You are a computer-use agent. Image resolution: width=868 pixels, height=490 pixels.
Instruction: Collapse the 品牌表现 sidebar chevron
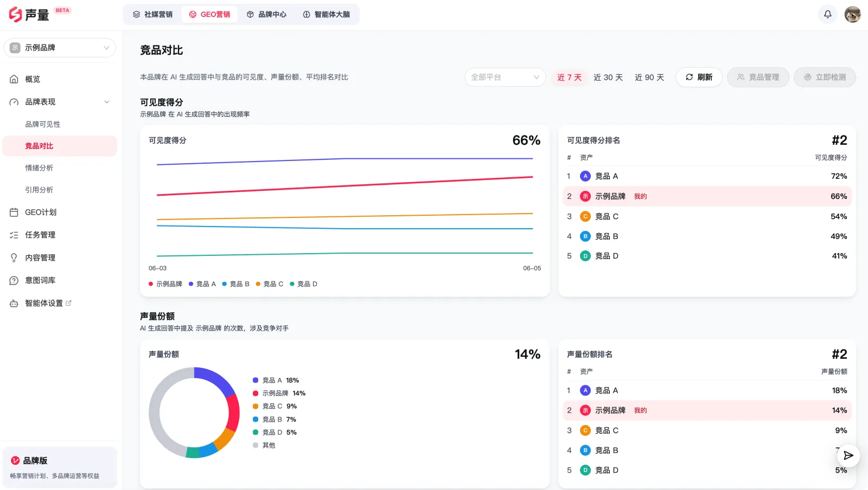tap(107, 102)
